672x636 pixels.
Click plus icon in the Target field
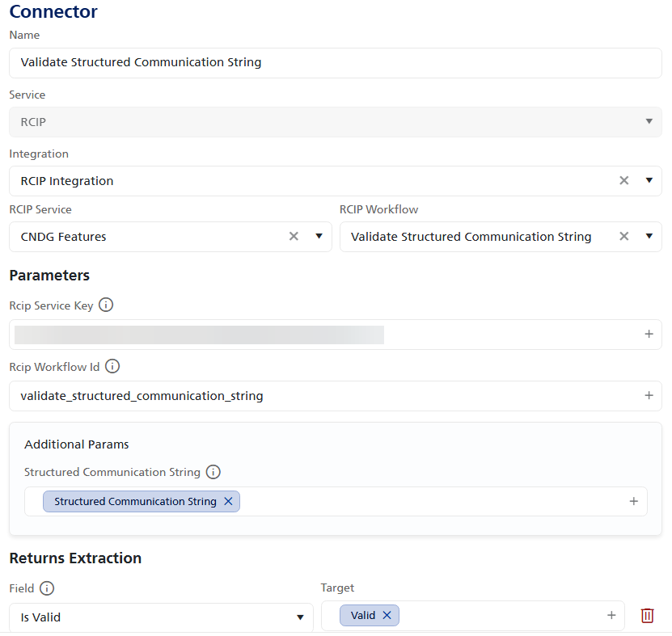[x=611, y=616]
